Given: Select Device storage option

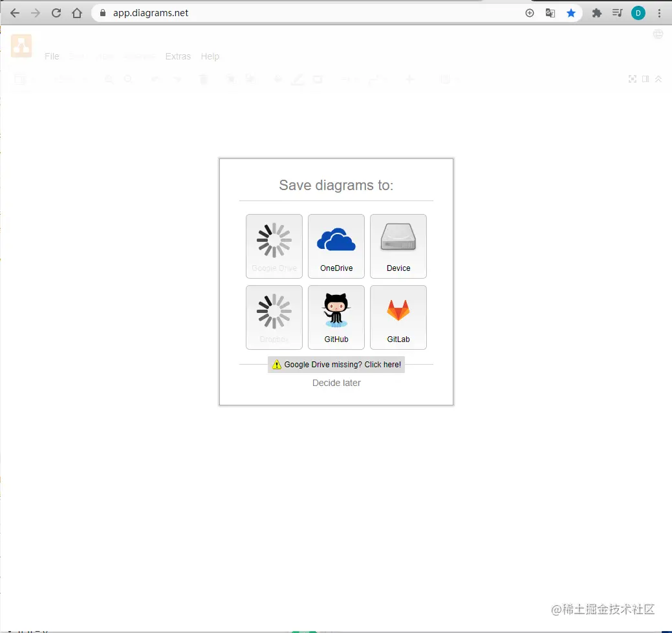Looking at the screenshot, I should [x=398, y=246].
